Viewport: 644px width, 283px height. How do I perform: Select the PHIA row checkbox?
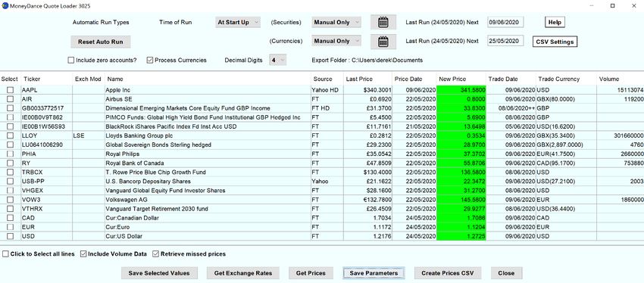pos(11,154)
